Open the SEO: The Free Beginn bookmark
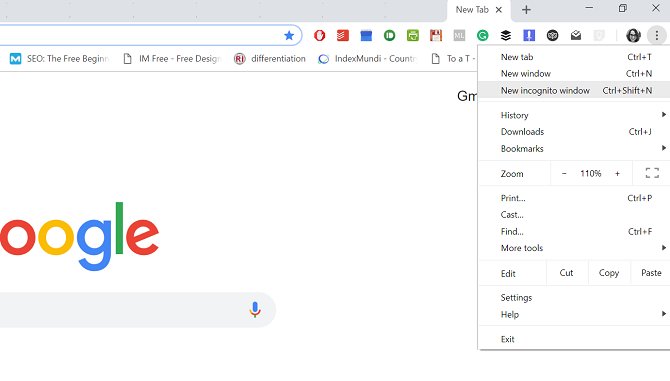 [x=59, y=59]
